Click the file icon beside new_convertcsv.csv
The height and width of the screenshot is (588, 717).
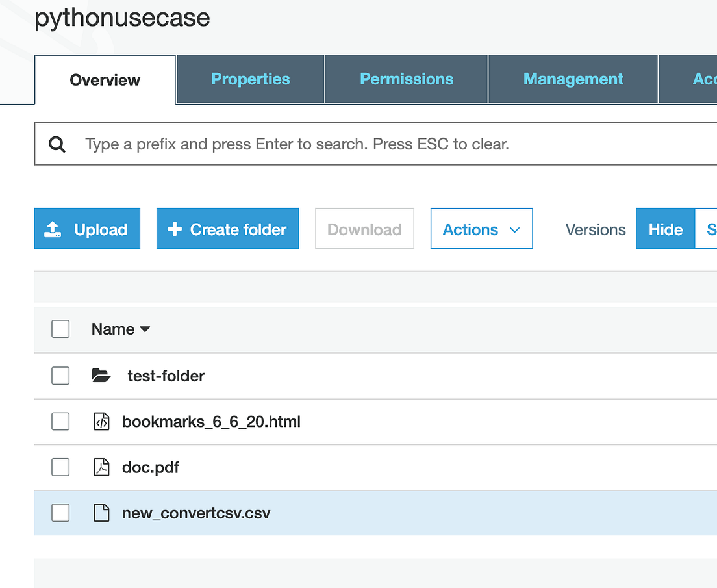[x=102, y=513]
